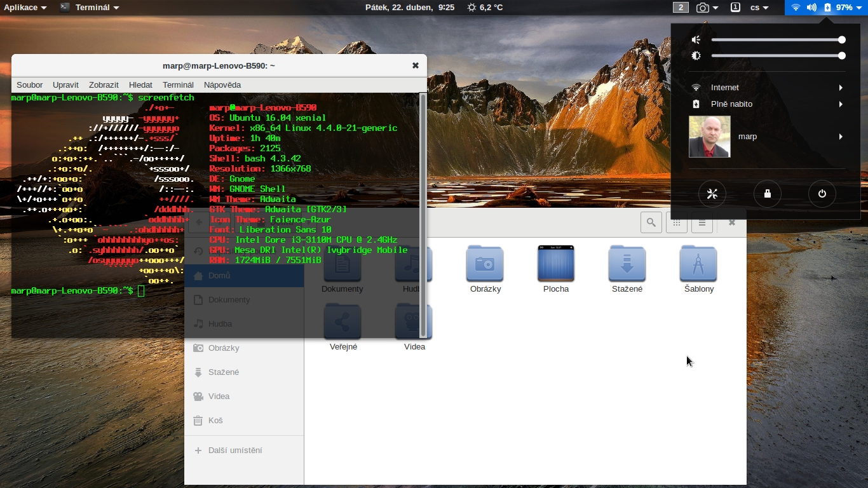Select Hudba in the Files sidebar
868x488 pixels.
(x=244, y=323)
